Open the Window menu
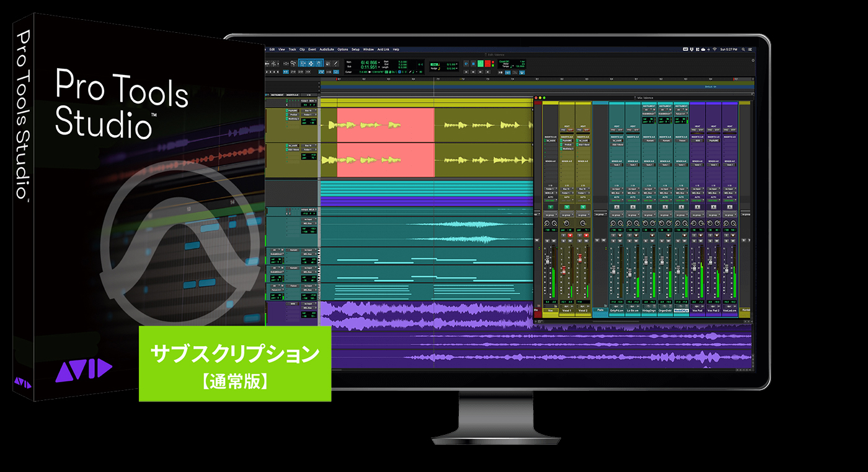 [368, 50]
